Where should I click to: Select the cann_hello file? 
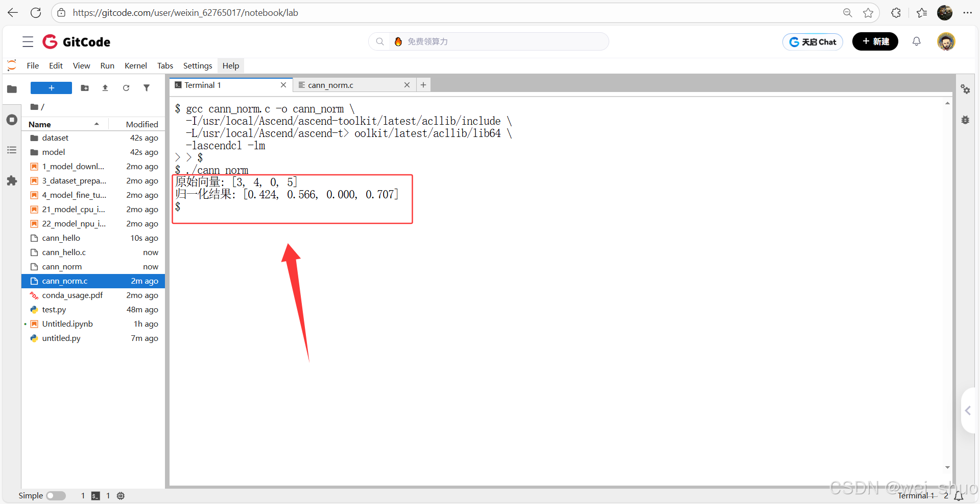tap(93, 238)
